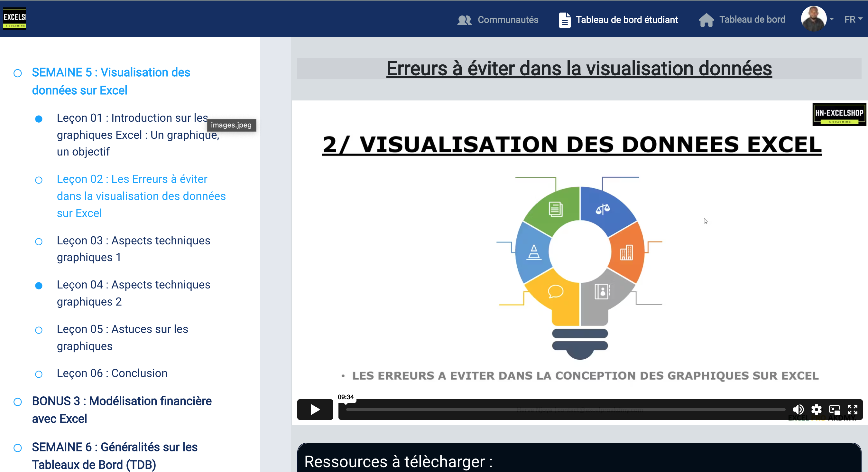The image size is (868, 472).
Task: Toggle completion circle for Leçon 04
Action: click(39, 286)
